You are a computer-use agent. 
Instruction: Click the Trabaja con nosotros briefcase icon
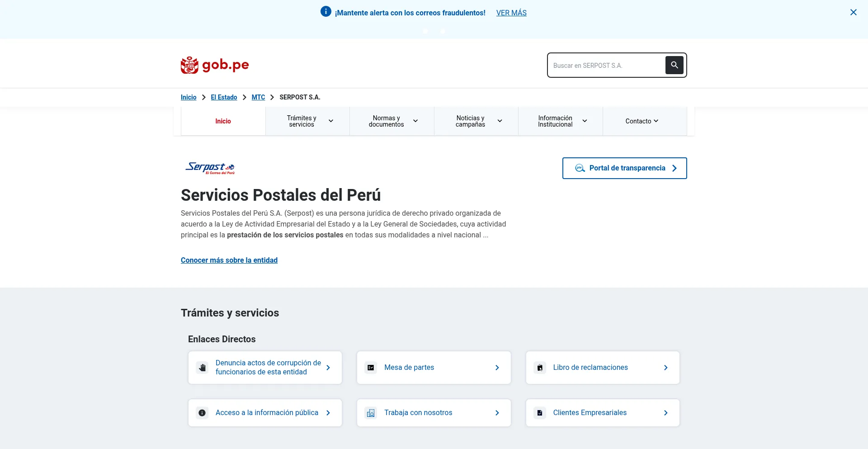pyautogui.click(x=371, y=412)
